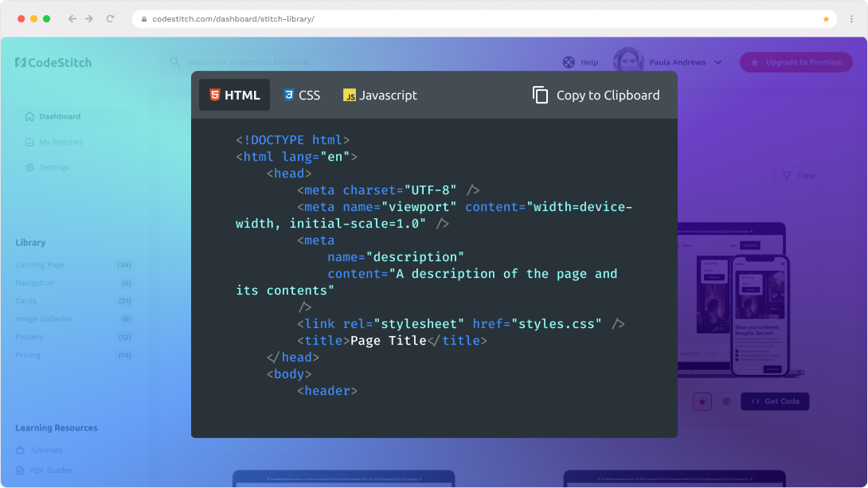Click the Help lifebuoy icon
This screenshot has width=868, height=488.
click(x=569, y=62)
